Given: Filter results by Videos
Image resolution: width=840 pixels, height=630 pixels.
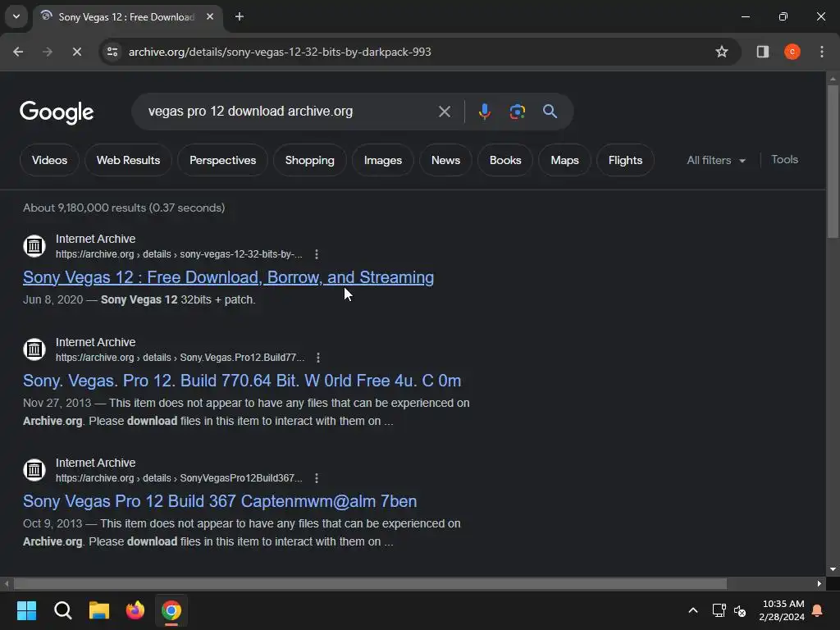Looking at the screenshot, I should (49, 160).
